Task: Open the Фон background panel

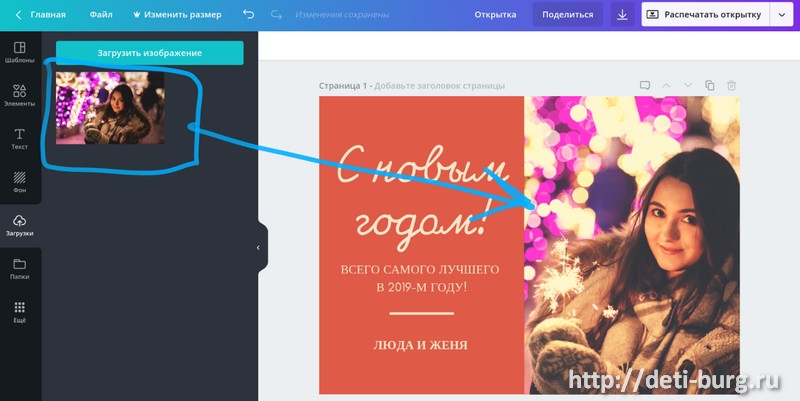Action: pos(19,182)
